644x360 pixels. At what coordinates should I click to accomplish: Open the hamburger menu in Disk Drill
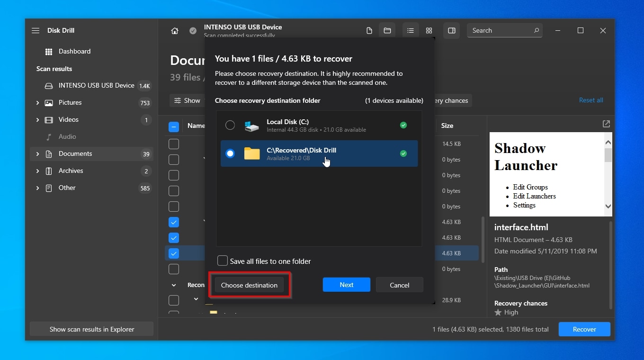pyautogui.click(x=36, y=30)
